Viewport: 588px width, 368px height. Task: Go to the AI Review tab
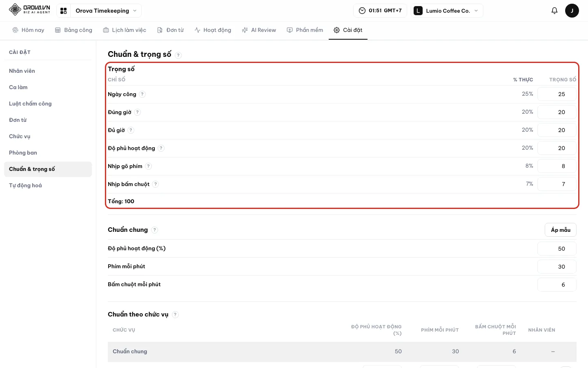pyautogui.click(x=259, y=30)
